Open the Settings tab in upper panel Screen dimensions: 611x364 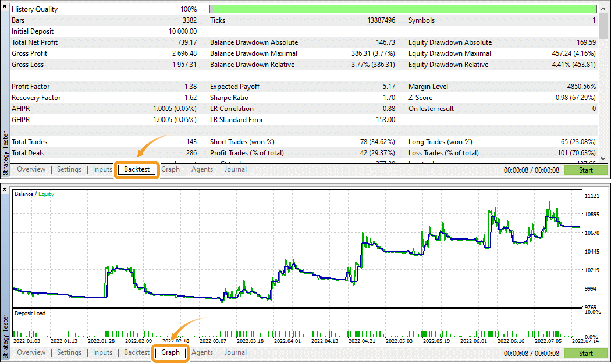pyautogui.click(x=69, y=169)
